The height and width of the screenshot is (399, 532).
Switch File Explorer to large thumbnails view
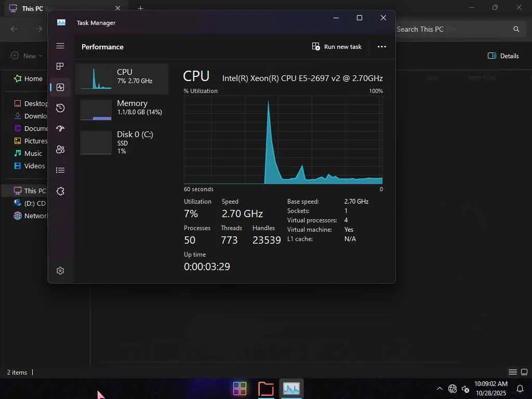click(524, 372)
